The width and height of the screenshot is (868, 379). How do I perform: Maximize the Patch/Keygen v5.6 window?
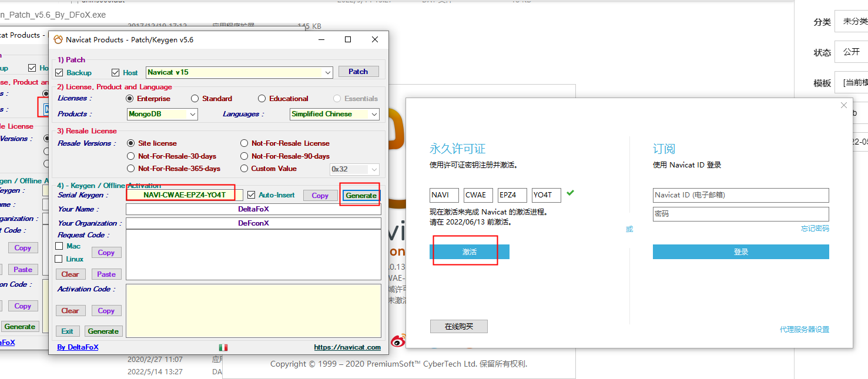348,39
